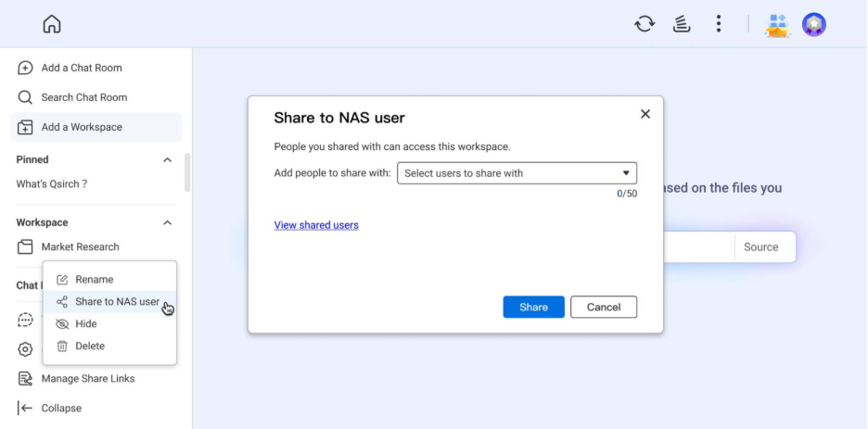This screenshot has width=868, height=429.
Task: Open the stacked layers icon
Action: point(682,24)
